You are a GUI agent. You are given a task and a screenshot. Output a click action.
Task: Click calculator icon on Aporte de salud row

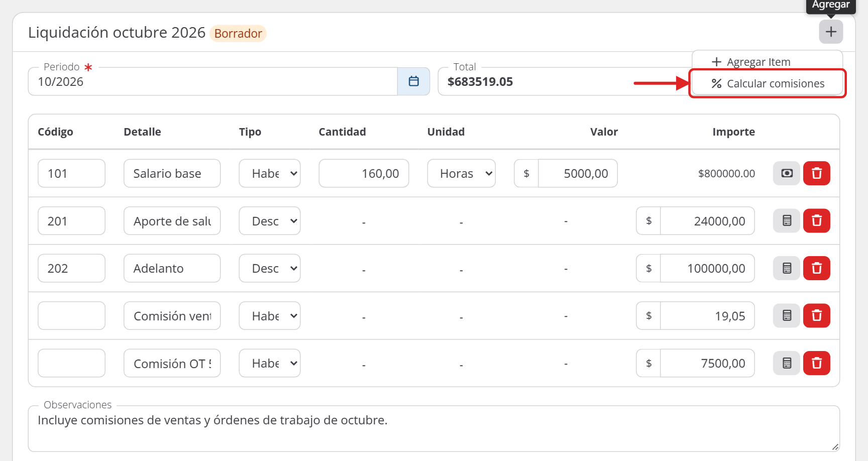pos(787,220)
